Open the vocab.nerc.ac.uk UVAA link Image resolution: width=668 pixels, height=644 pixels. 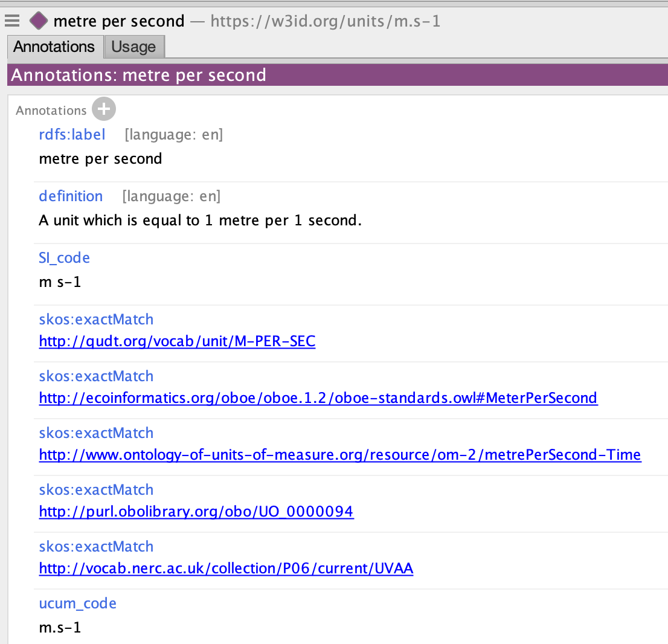[226, 568]
